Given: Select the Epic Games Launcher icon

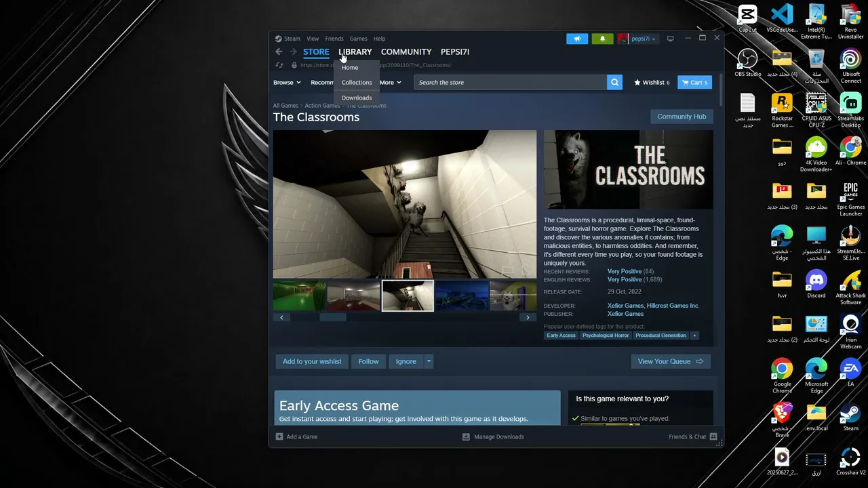Looking at the screenshot, I should 850,199.
